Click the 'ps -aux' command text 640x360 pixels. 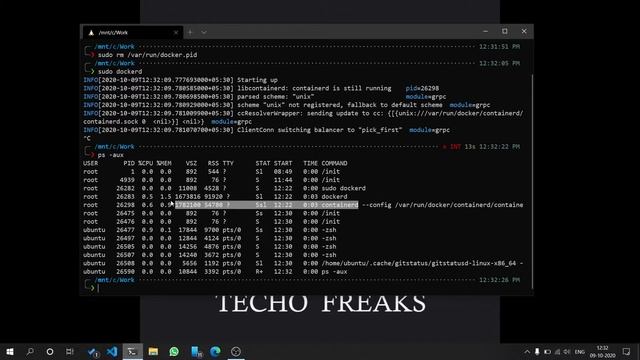coord(111,155)
